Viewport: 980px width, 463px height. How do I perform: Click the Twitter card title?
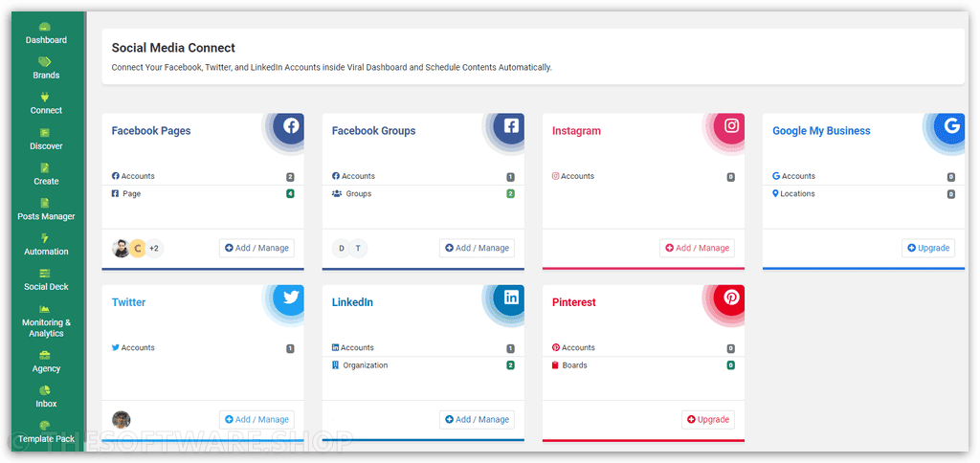click(129, 302)
